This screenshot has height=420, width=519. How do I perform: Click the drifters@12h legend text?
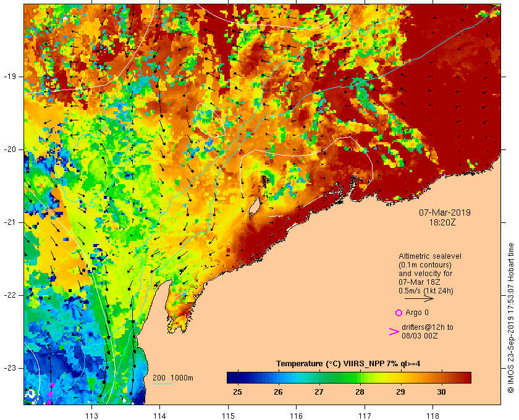[x=428, y=327]
